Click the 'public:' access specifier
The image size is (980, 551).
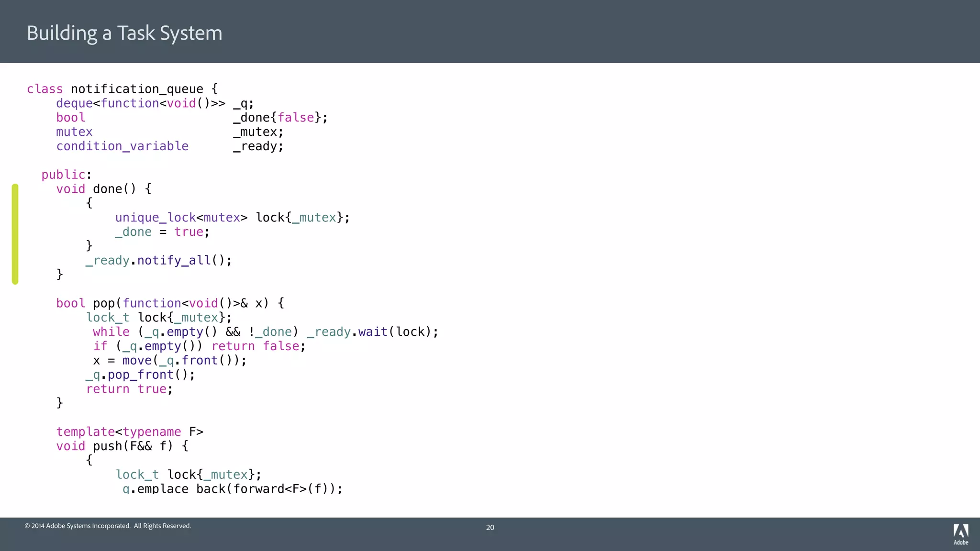[66, 175]
